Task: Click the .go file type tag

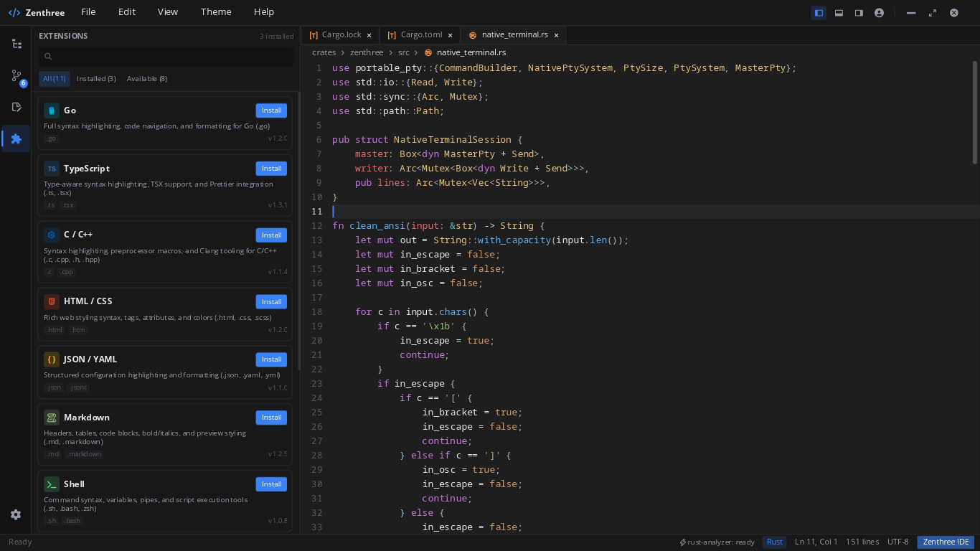Action: tap(51, 138)
